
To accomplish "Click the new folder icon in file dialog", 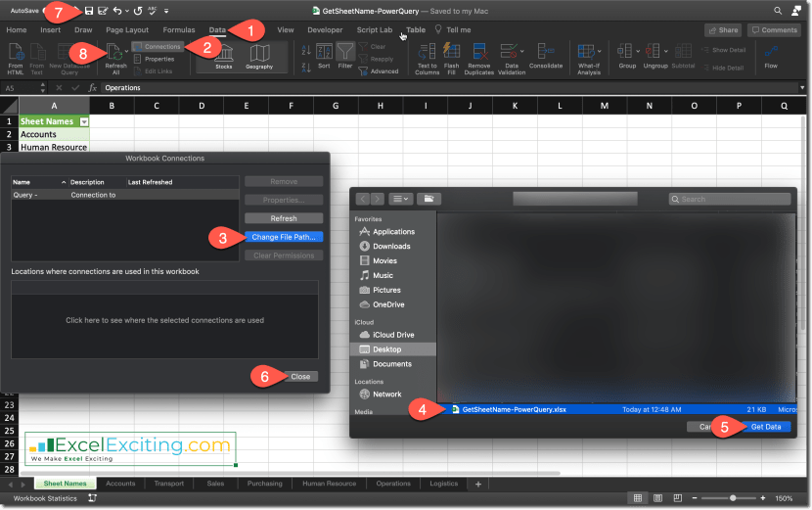I will (x=429, y=199).
